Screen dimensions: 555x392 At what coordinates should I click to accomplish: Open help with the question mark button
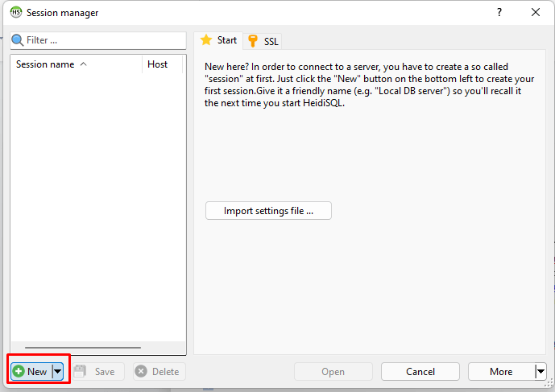click(x=499, y=13)
